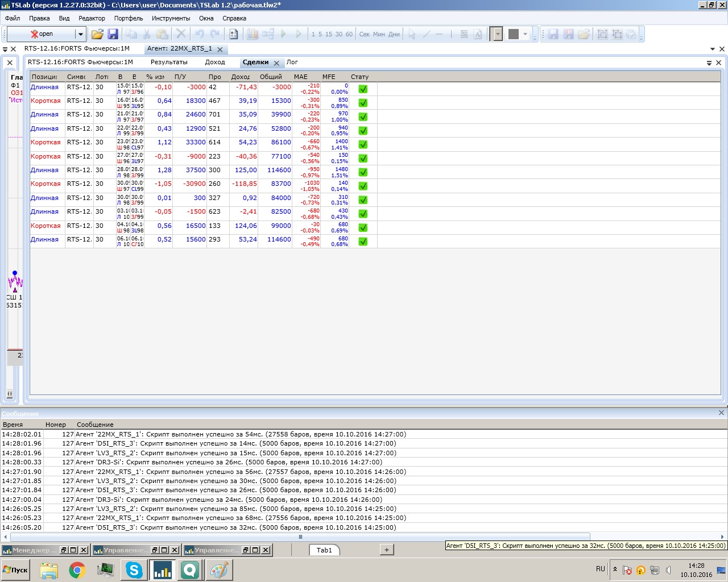The image size is (728, 582).
Task: Click the messages panel horizontal scrollbar
Action: (300, 537)
